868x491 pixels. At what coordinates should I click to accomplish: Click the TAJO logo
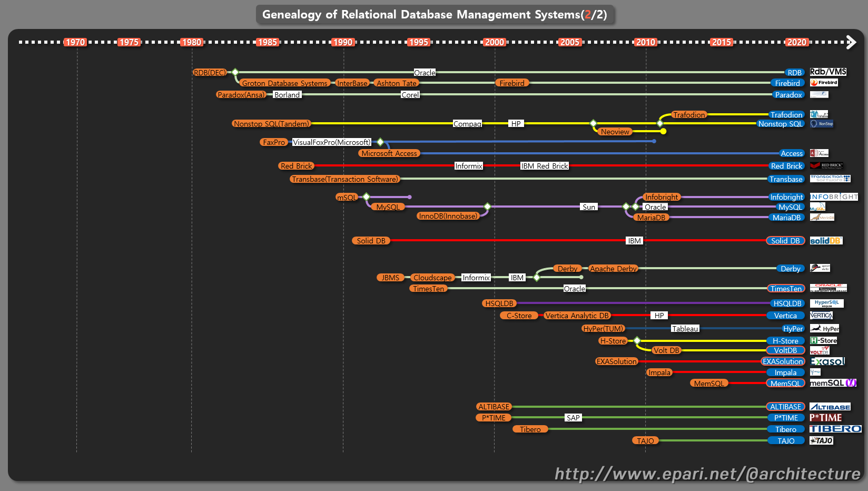pos(821,440)
